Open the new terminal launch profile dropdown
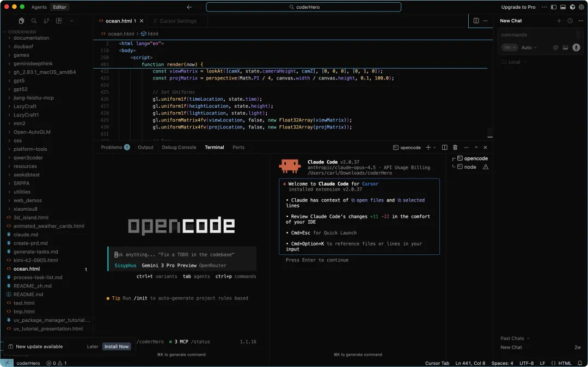The height and width of the screenshot is (367, 588). (435, 148)
